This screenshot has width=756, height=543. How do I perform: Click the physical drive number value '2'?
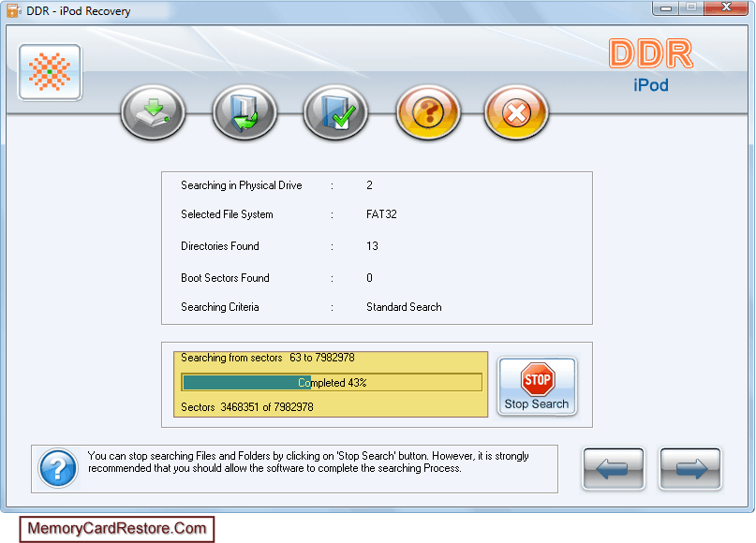click(369, 185)
